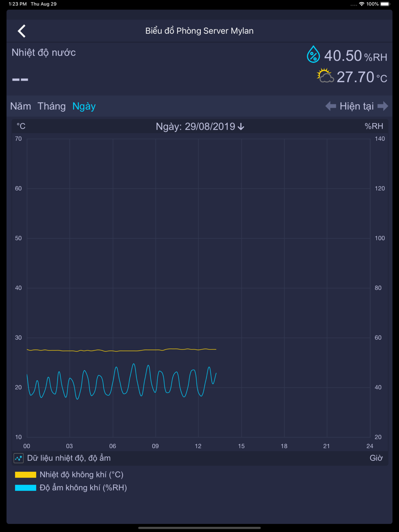Tap the -- water temperature placeholder value
399x532 pixels.
(x=20, y=79)
